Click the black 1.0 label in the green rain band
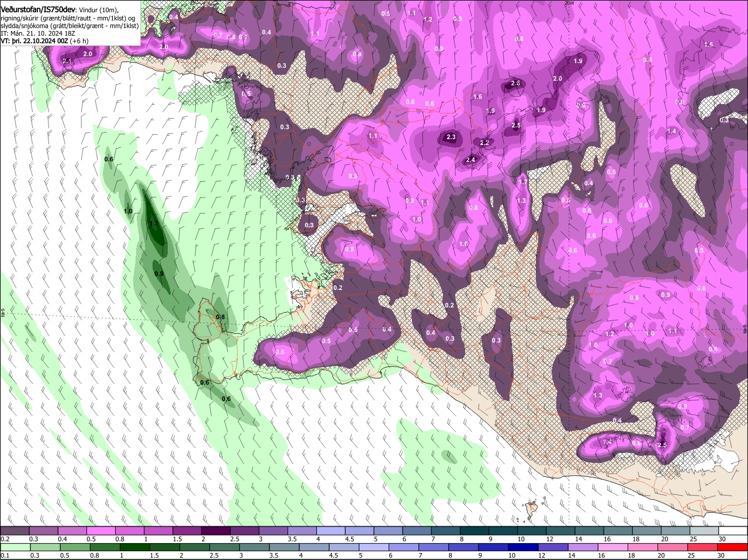 pyautogui.click(x=128, y=211)
